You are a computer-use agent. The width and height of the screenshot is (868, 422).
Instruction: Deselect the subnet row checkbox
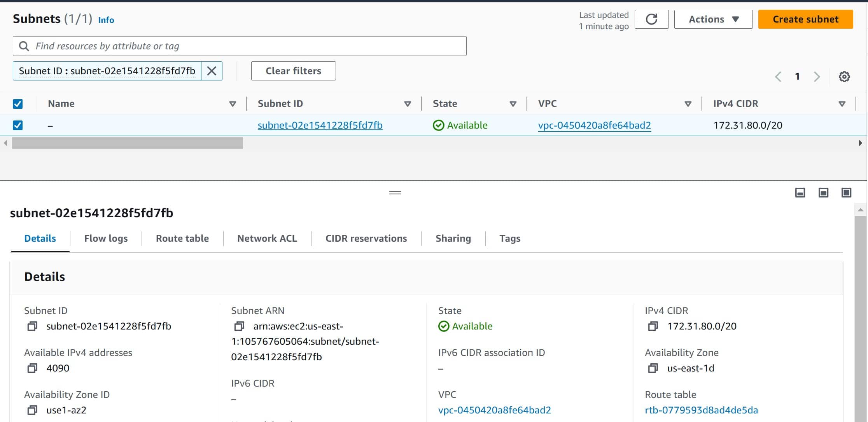(x=17, y=125)
